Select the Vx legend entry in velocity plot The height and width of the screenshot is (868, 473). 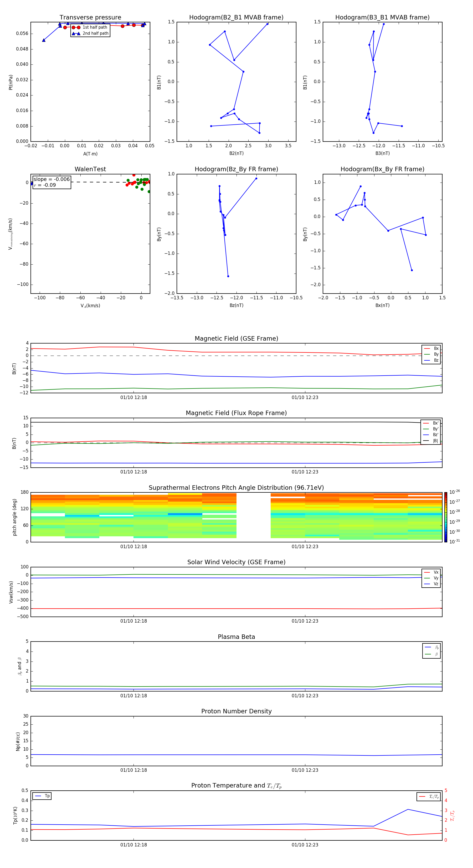coord(431,572)
